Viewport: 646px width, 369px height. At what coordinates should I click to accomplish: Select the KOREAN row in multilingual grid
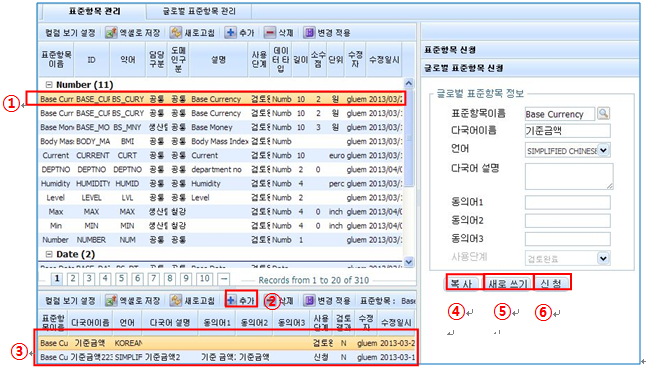click(227, 343)
